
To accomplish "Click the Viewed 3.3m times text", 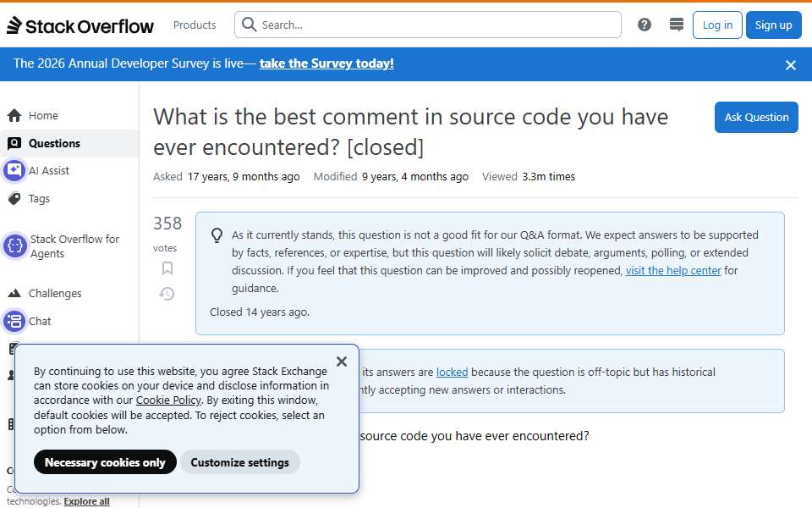I will 528,177.
